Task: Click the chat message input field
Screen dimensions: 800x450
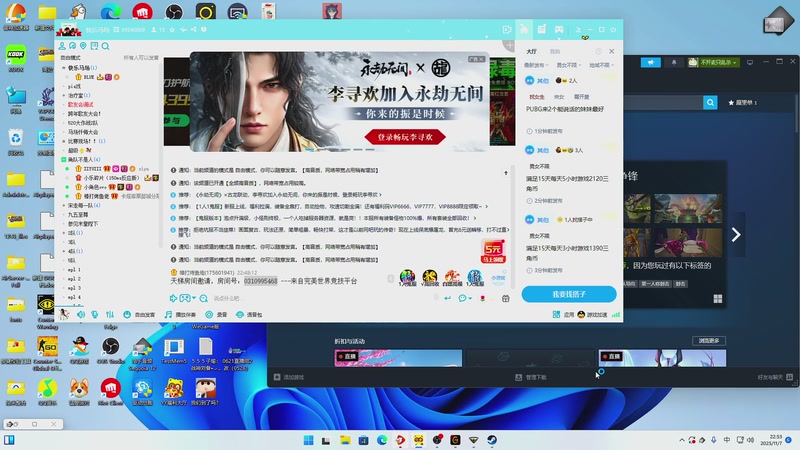Action: (x=321, y=298)
